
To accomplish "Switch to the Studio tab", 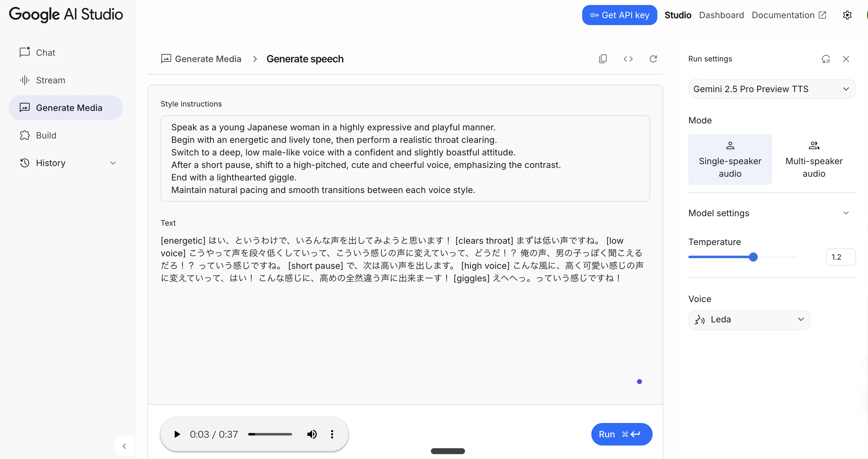I will tap(678, 15).
